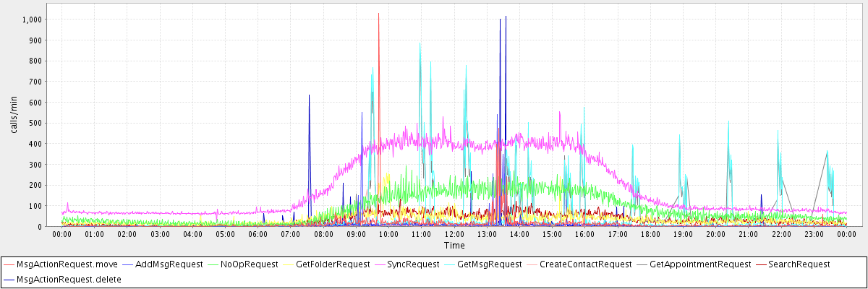Click the 07:00 tick on the time axis
The width and height of the screenshot is (868, 289).
click(291, 234)
